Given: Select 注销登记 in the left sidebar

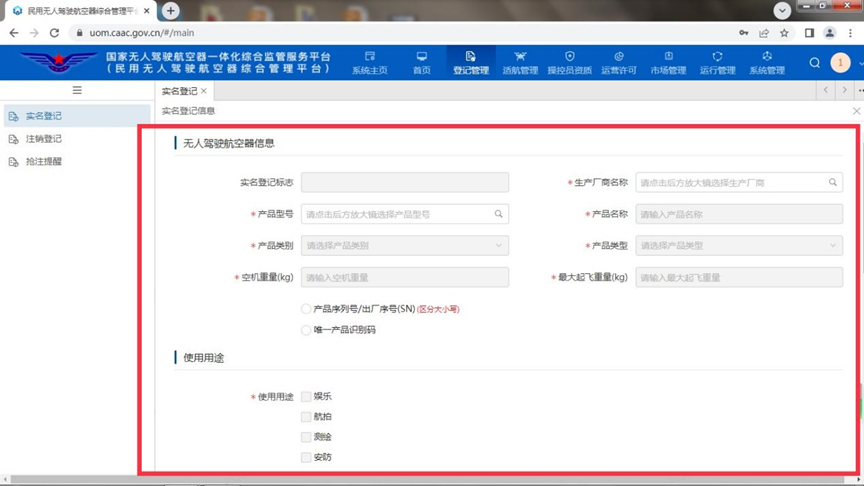Looking at the screenshot, I should 43,139.
